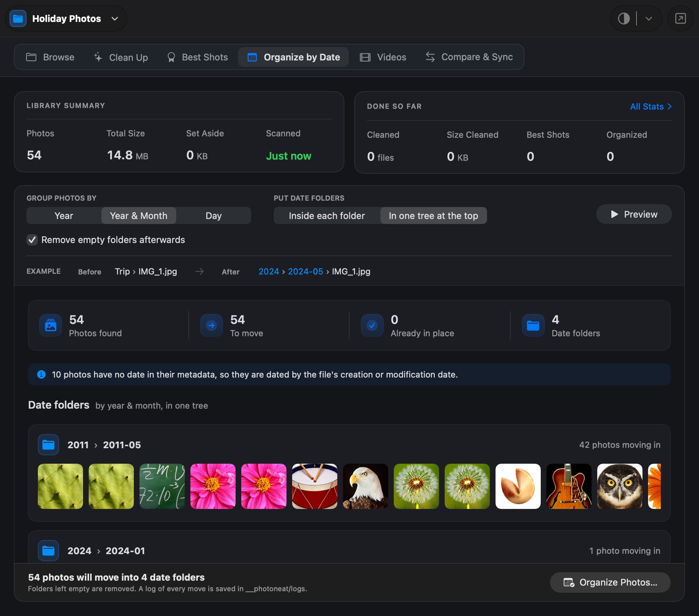
Task: Uncheck Remove empty folders afterwards
Action: [32, 240]
